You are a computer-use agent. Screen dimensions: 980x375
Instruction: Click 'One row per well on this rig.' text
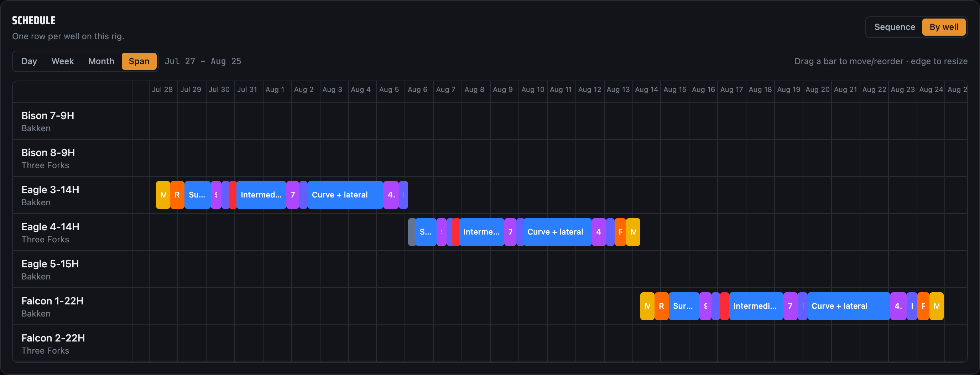[x=68, y=37]
